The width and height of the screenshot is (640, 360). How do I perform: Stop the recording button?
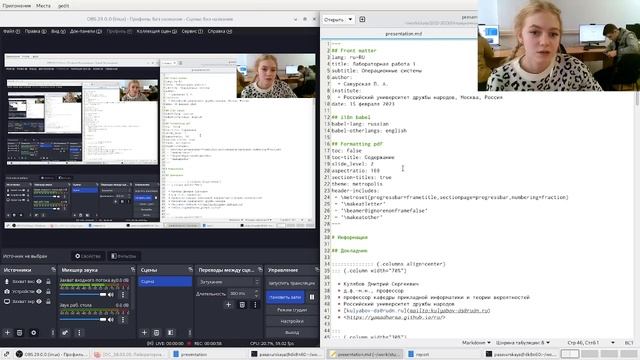point(285,297)
